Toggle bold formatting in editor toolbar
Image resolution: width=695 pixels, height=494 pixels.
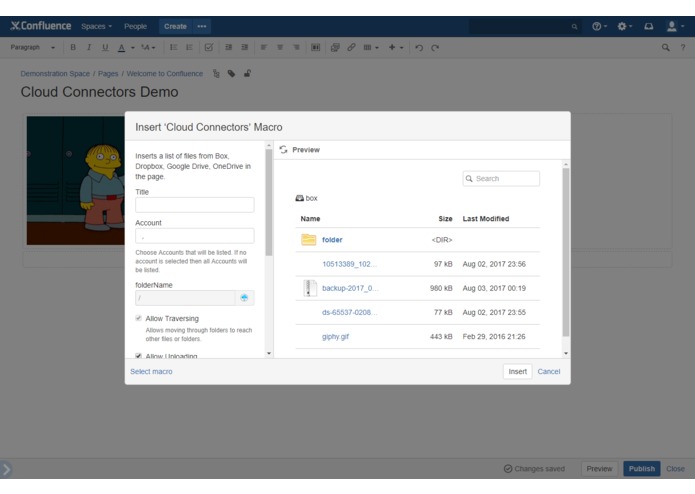73,47
